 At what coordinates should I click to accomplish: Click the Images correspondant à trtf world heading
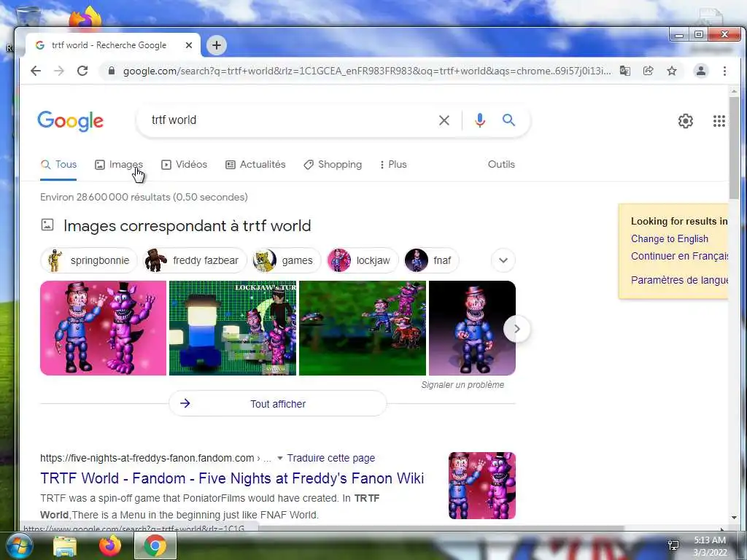[187, 226]
